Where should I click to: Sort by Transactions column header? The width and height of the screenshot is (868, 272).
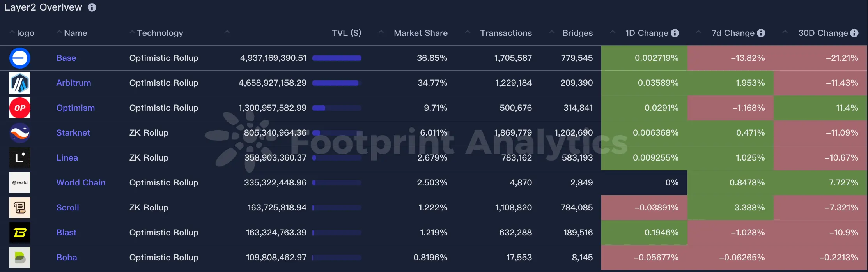506,33
